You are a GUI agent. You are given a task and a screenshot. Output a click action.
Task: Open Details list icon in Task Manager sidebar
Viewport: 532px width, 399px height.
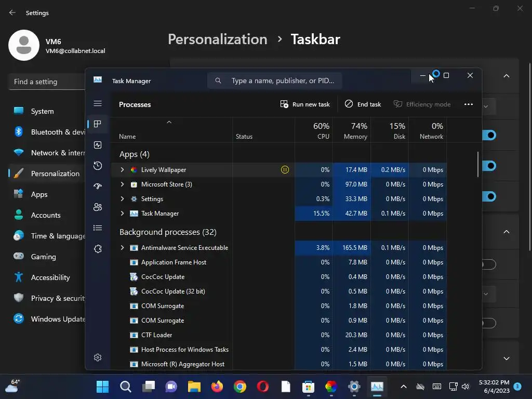click(98, 228)
